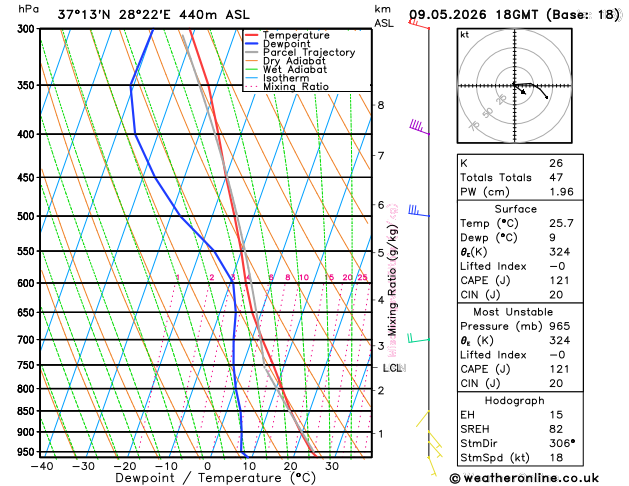Click the Most Unstable section heading
The image size is (629, 486).
click(x=513, y=312)
